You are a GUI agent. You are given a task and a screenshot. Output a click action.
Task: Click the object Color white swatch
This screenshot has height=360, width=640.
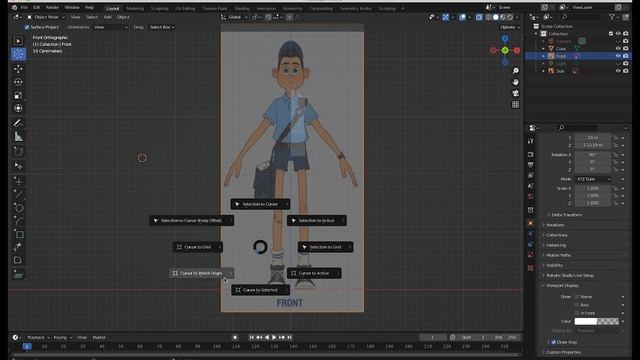(x=586, y=322)
